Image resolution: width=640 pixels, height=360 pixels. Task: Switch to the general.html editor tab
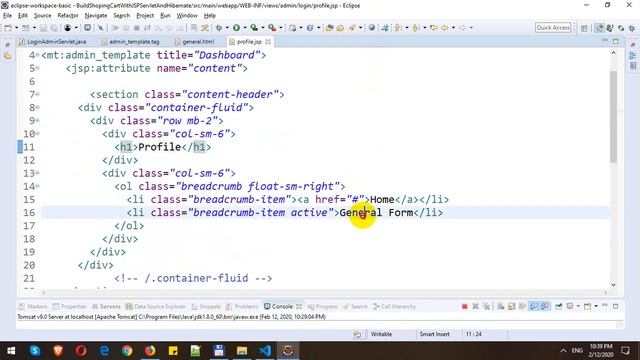[194, 42]
